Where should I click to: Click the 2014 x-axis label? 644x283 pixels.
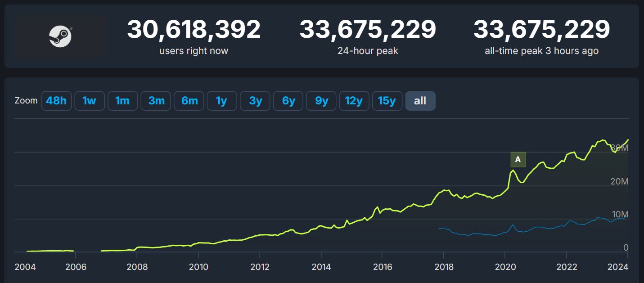click(x=321, y=267)
